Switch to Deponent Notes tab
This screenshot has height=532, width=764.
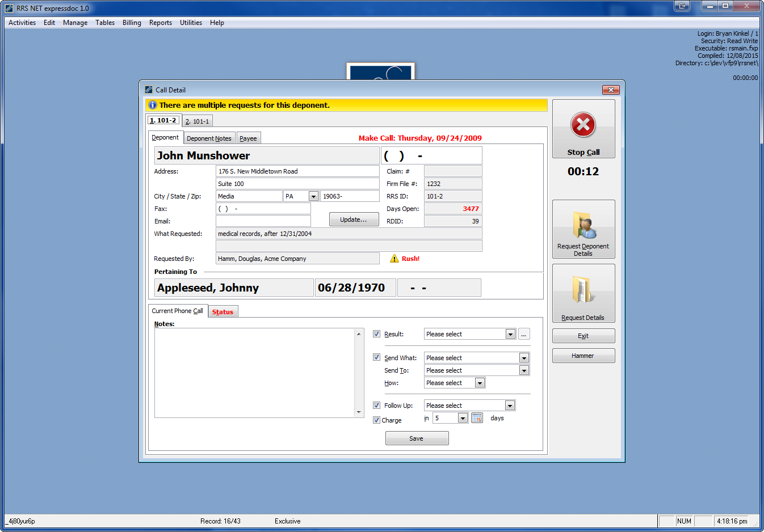point(209,138)
